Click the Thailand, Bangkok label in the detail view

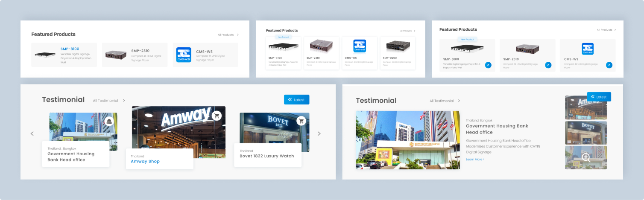click(479, 121)
